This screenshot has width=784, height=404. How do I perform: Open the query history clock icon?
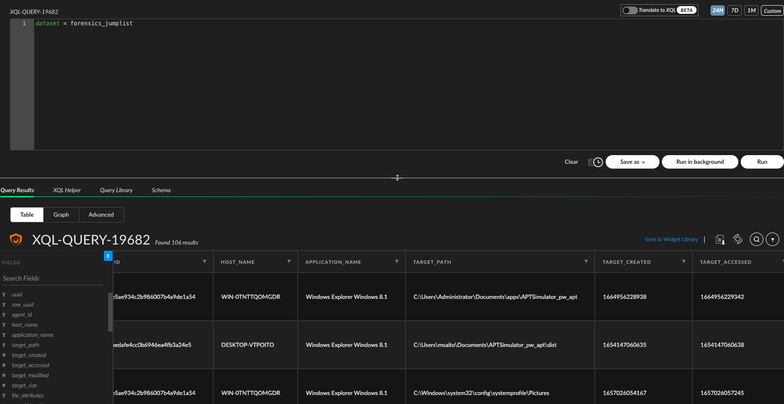pos(597,162)
